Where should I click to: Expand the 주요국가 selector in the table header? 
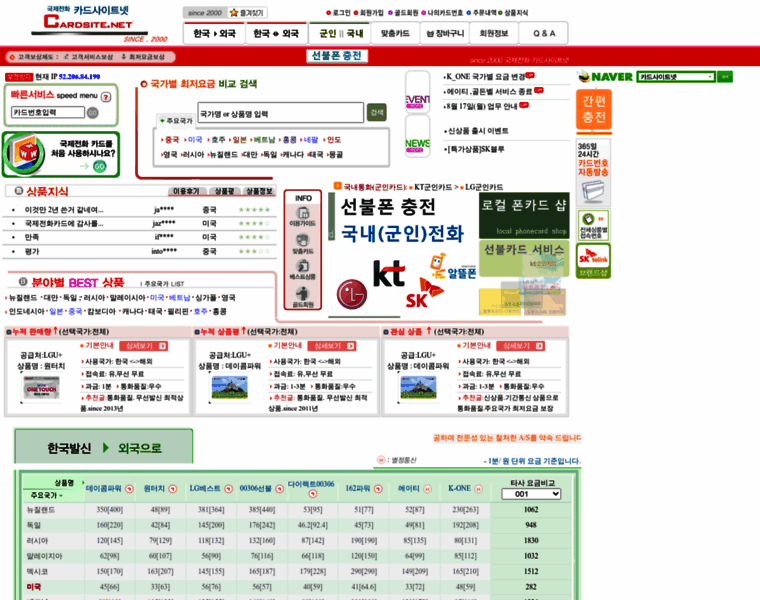(x=47, y=495)
